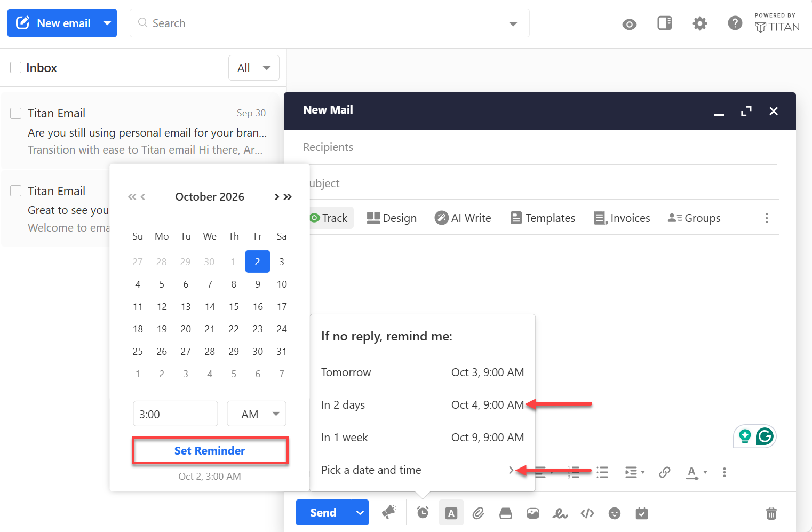
Task: Jump to previous year in calendar
Action: [132, 197]
